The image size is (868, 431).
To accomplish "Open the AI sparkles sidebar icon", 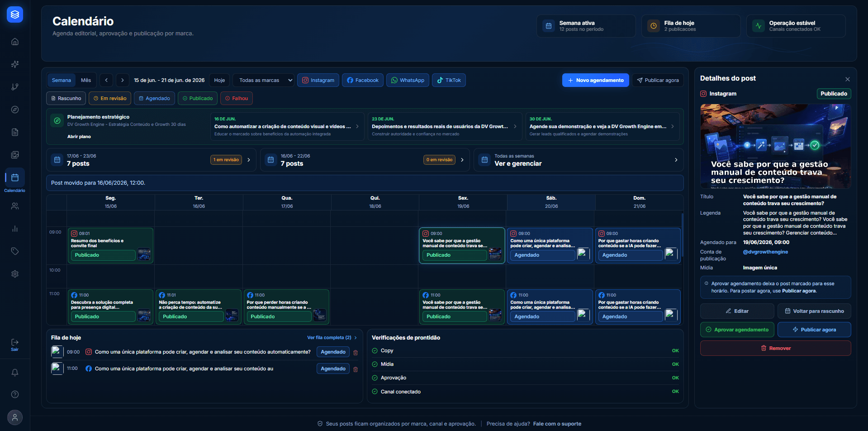I will tap(15, 64).
